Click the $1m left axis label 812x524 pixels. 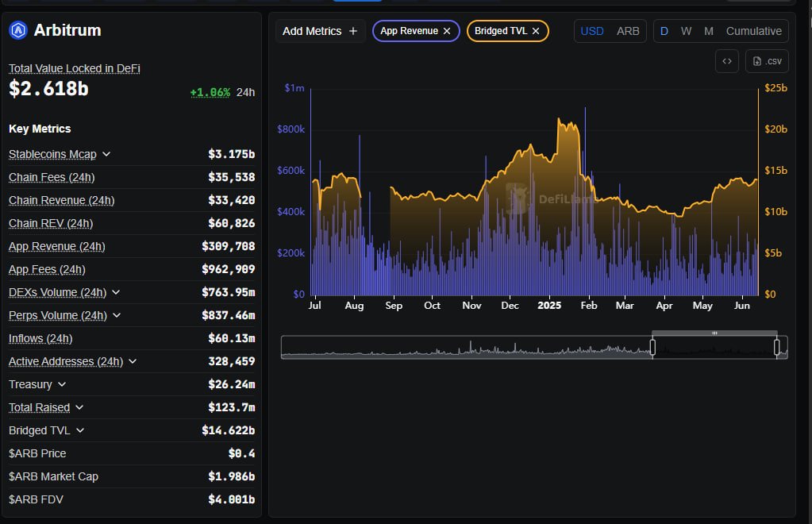tap(294, 88)
